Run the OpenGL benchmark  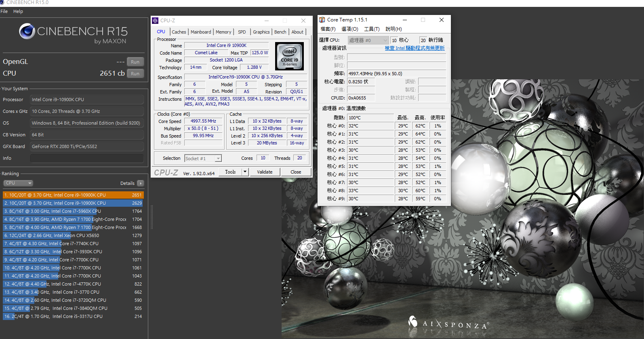135,62
